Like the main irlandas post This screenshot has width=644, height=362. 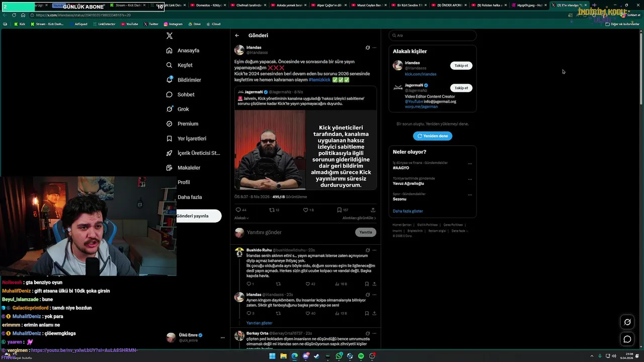pyautogui.click(x=308, y=210)
